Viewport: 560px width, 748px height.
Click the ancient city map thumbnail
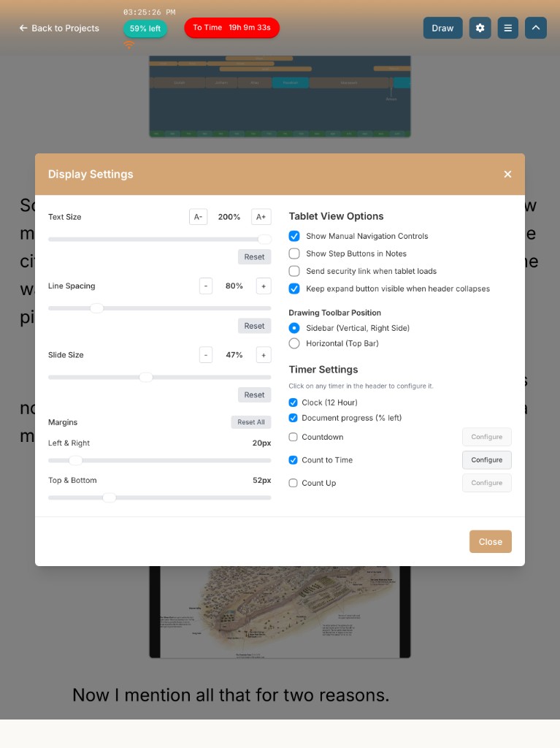click(280, 612)
